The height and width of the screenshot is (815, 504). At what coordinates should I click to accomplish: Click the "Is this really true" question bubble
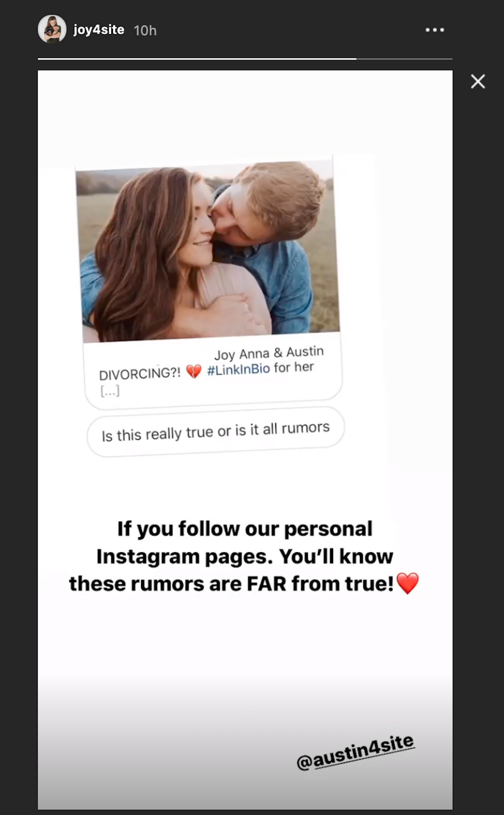215,431
